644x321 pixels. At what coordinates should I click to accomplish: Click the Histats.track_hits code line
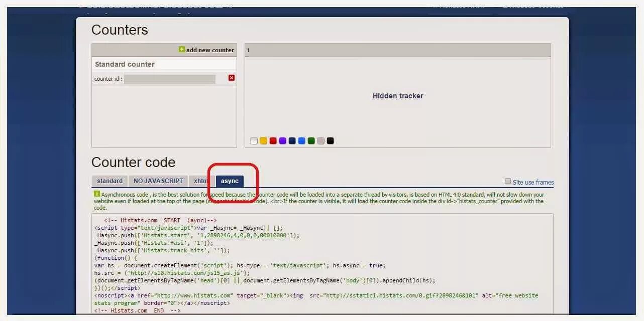pos(162,250)
